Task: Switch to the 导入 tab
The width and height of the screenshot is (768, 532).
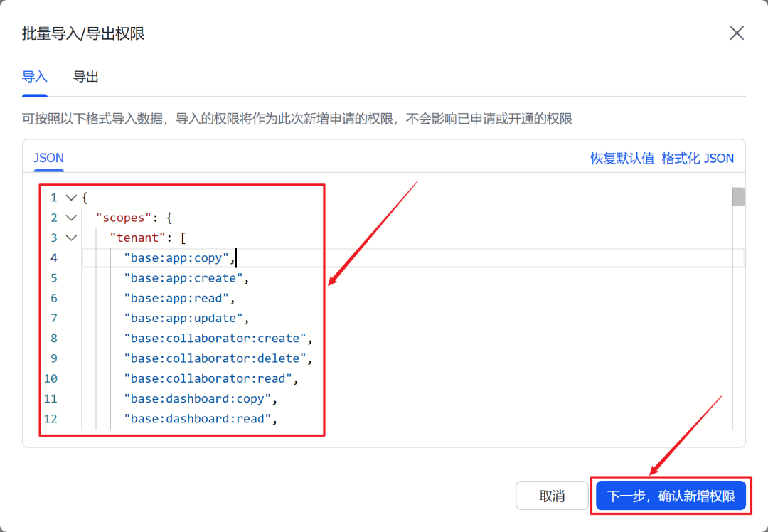Action: coord(34,77)
